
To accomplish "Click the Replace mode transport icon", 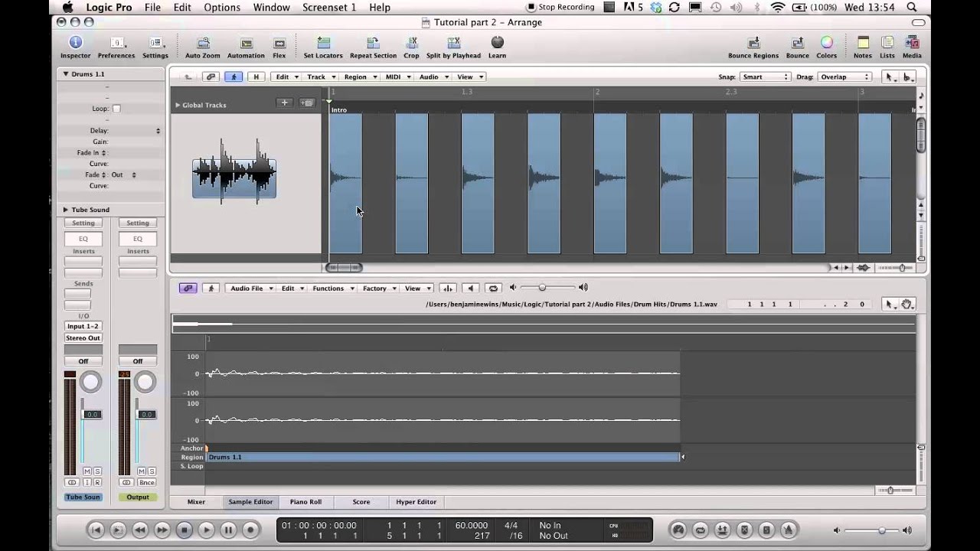I will click(x=744, y=530).
